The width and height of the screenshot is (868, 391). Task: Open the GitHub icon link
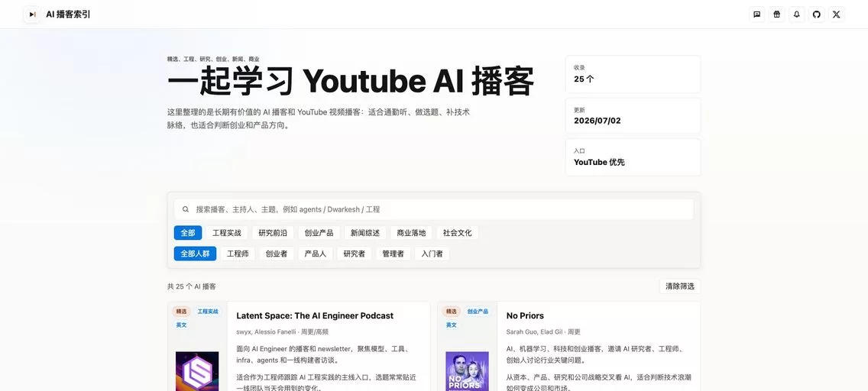tap(817, 15)
